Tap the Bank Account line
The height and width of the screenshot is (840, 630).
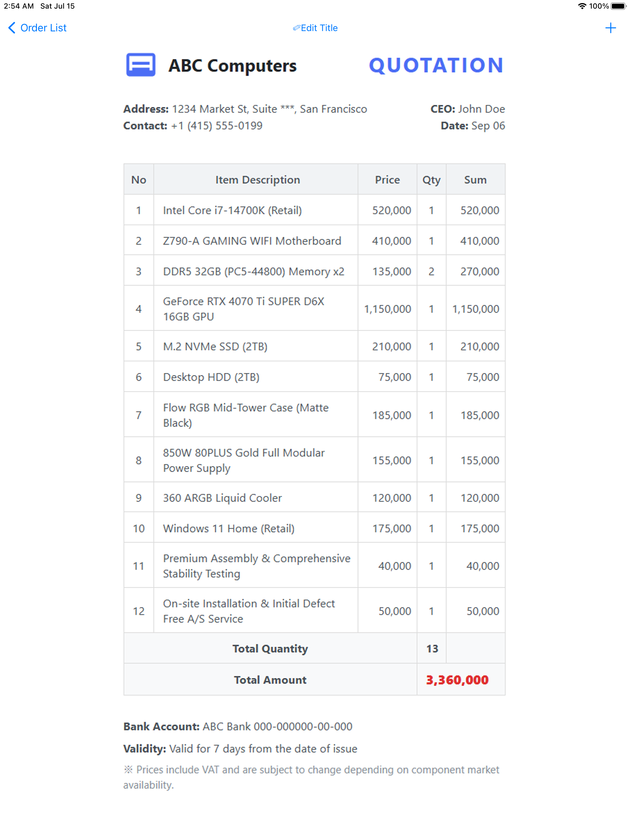point(238,727)
